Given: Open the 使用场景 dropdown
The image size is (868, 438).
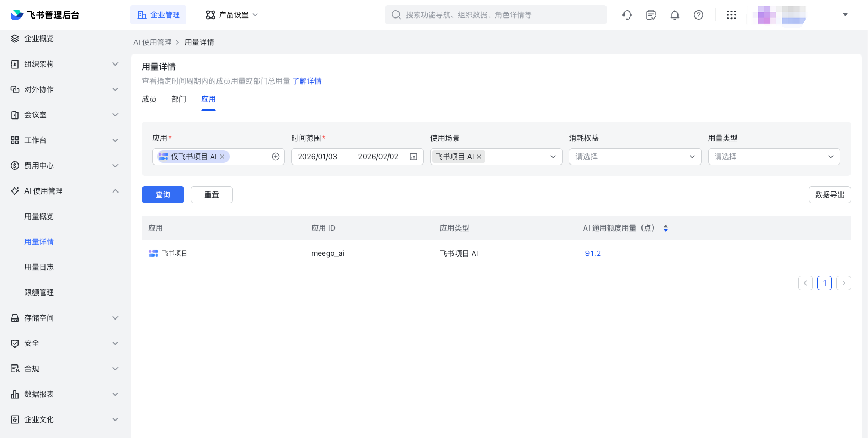Looking at the screenshot, I should coord(496,157).
